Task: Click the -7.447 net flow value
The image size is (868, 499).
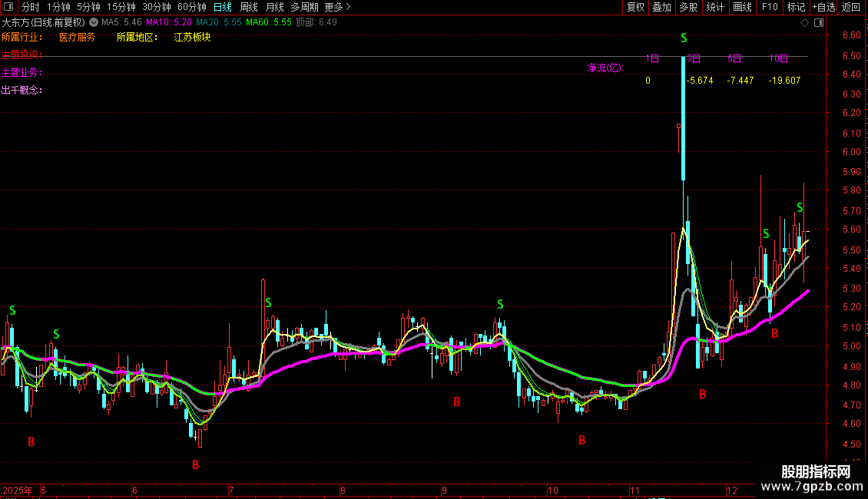Action: (740, 81)
